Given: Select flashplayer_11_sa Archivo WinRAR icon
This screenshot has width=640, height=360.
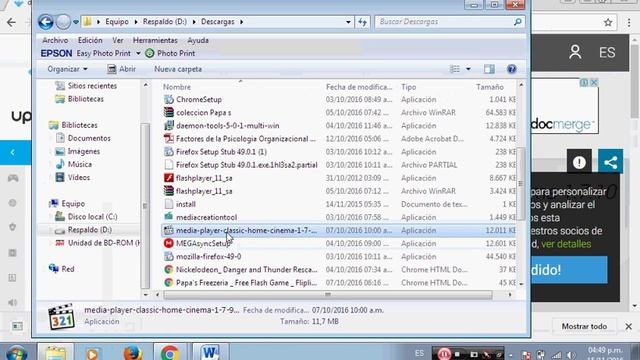Looking at the screenshot, I should (169, 191).
